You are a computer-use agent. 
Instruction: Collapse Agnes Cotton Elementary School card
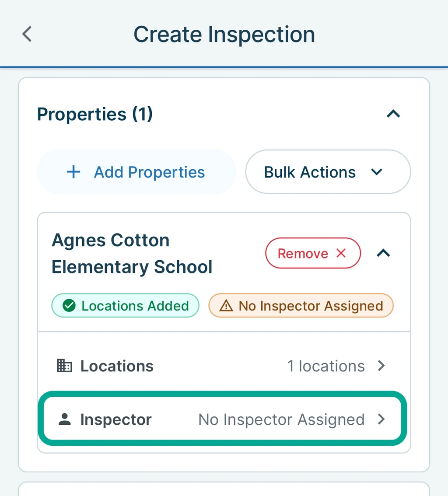(x=383, y=253)
